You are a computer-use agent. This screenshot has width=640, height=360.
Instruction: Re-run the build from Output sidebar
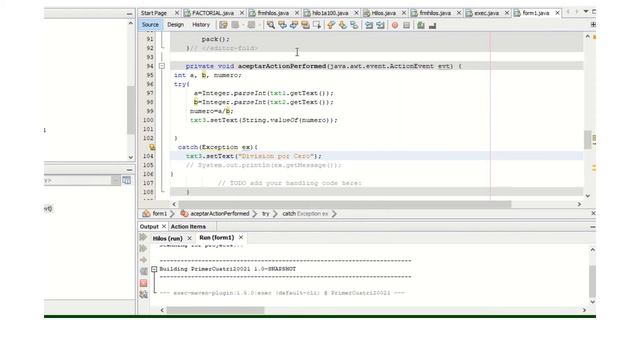[143, 237]
